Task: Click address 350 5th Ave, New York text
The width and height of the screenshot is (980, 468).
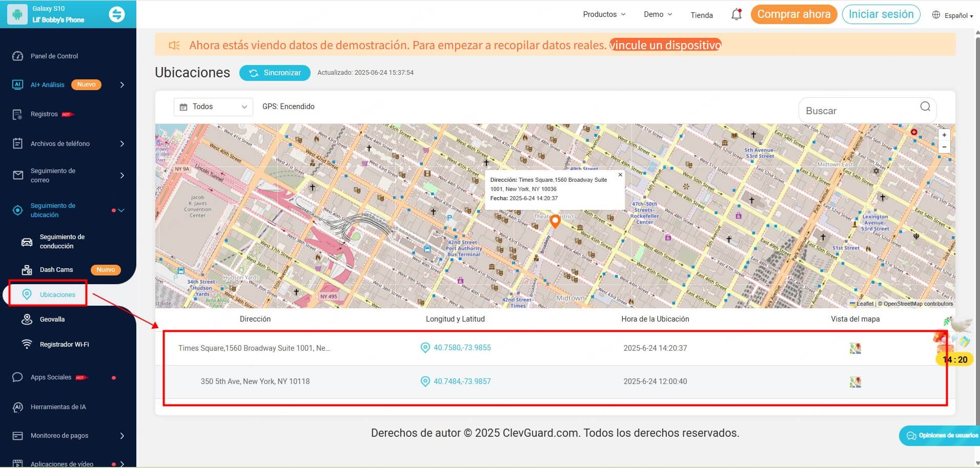Action: [x=255, y=381]
